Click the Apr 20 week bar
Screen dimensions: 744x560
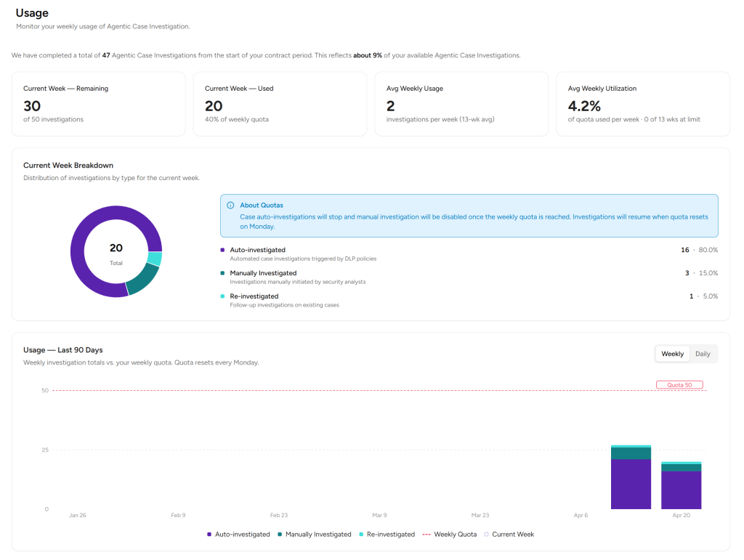681,486
